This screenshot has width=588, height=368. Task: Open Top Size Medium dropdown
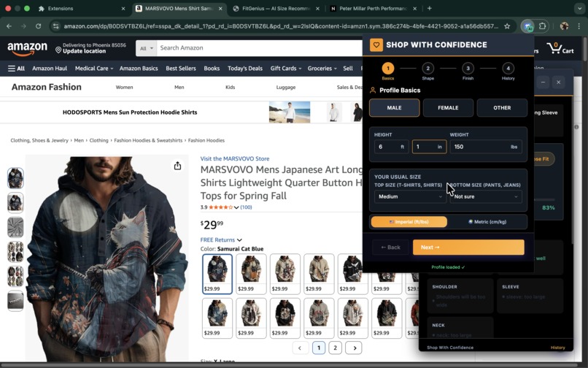(x=410, y=196)
